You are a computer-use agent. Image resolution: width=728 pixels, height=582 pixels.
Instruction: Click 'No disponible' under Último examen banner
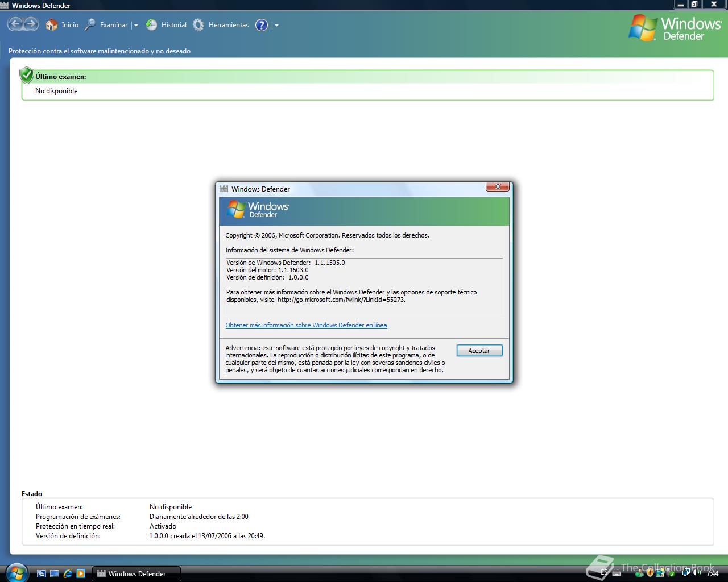[56, 91]
